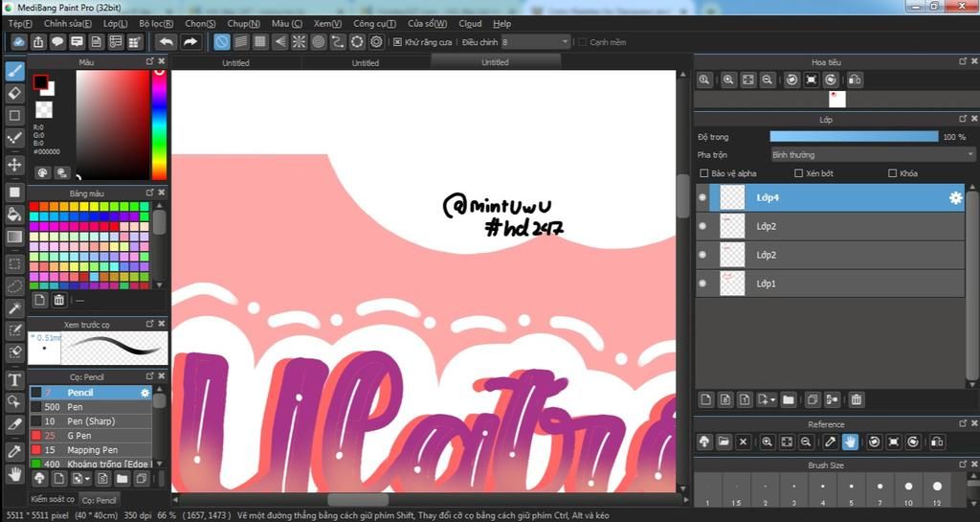The image size is (980, 522).
Task: Adjust the Độ trong opacity slider
Action: coord(854,136)
